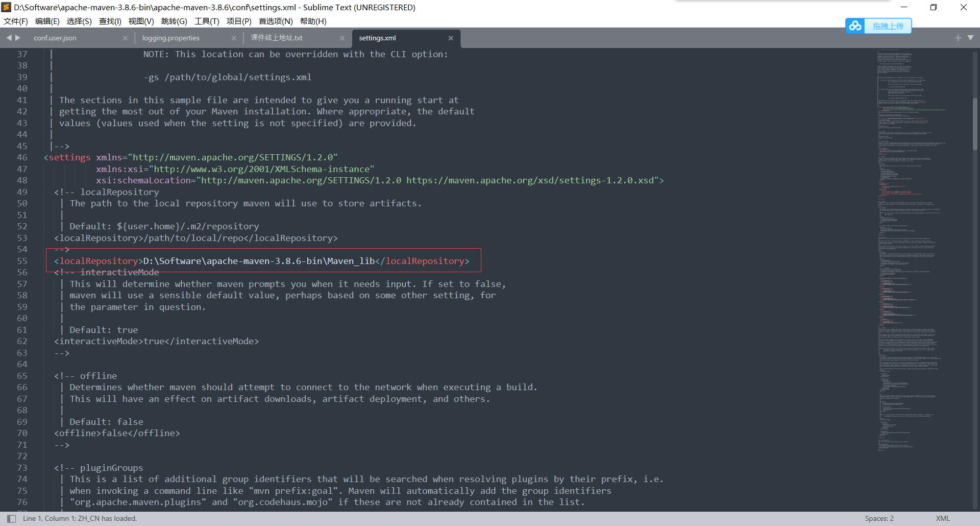Click the cloud upload icon
Screen dimensions: 980x526
tap(855, 26)
